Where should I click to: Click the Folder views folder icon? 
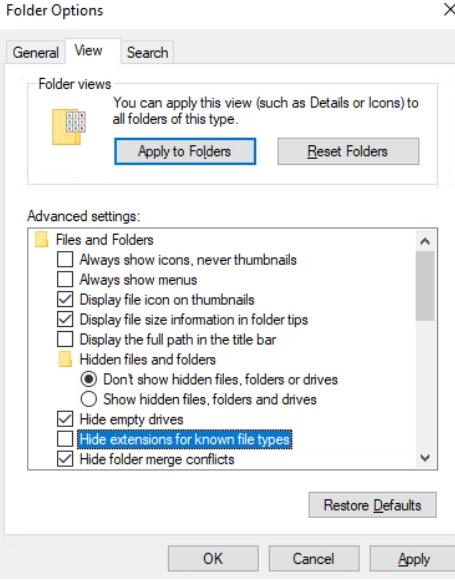(69, 127)
